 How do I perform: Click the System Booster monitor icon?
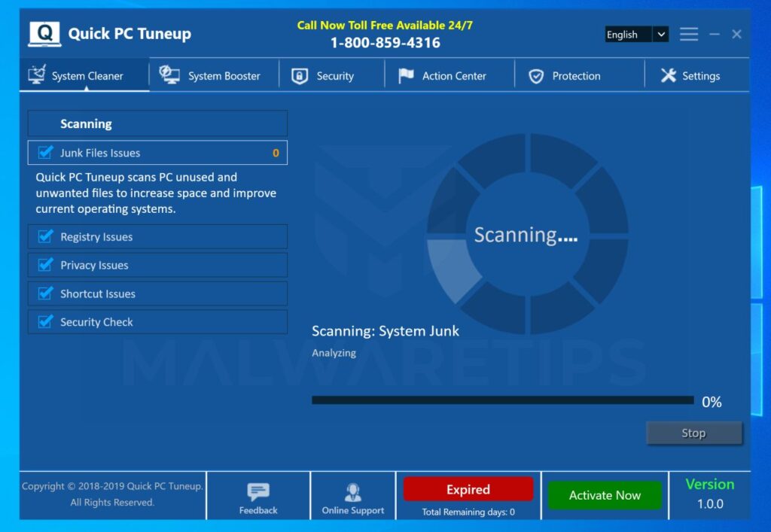(x=169, y=74)
